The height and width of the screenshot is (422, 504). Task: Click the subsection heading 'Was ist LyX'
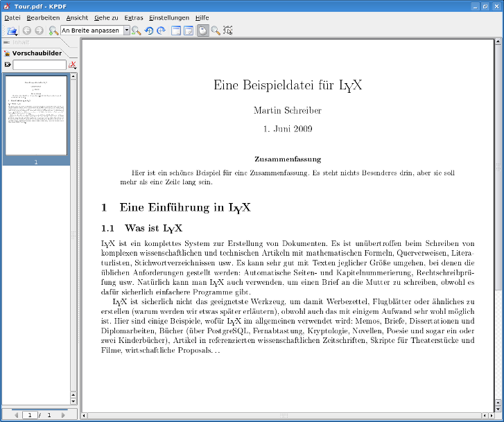154,228
